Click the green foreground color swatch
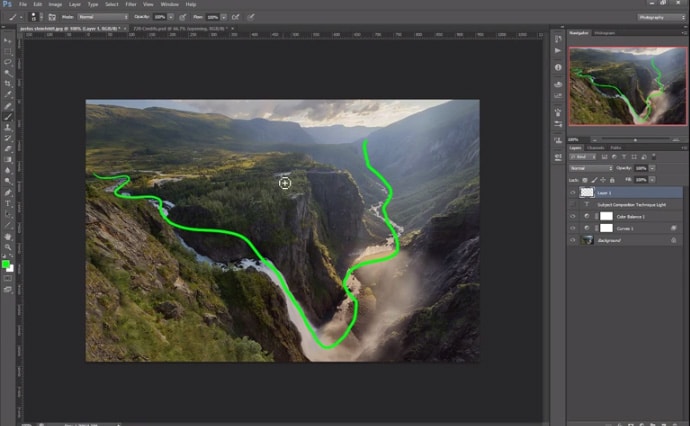The image size is (690, 426). tap(6, 264)
